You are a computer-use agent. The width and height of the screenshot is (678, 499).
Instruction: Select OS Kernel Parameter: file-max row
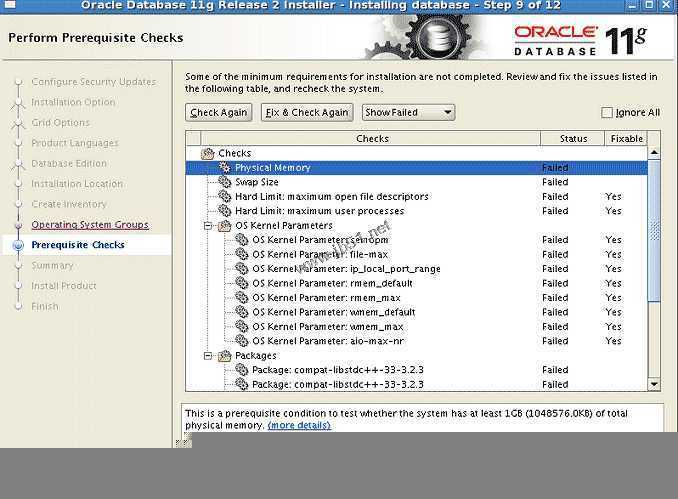(416, 254)
